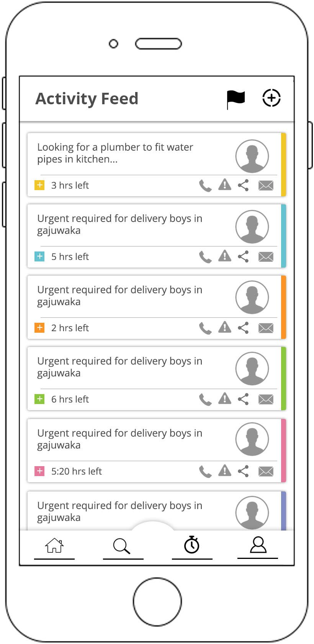Click the add post circle-plus icon

pos(271,98)
